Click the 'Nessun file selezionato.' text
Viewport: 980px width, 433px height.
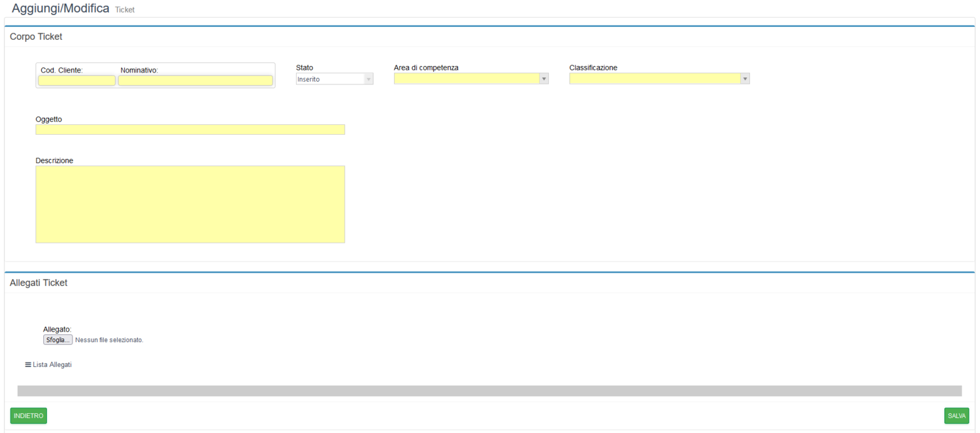click(x=109, y=340)
